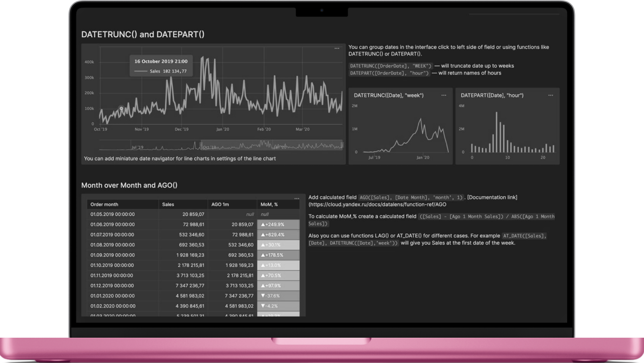Open the three-dot menu above the Month over Month table

(x=297, y=198)
